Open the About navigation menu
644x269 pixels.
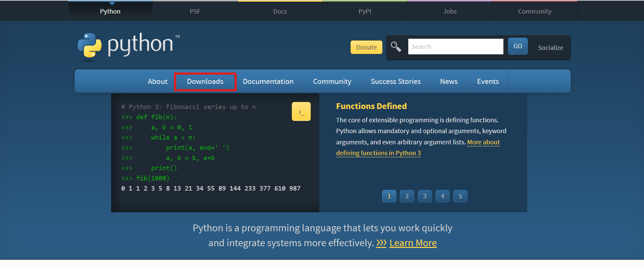(x=158, y=82)
